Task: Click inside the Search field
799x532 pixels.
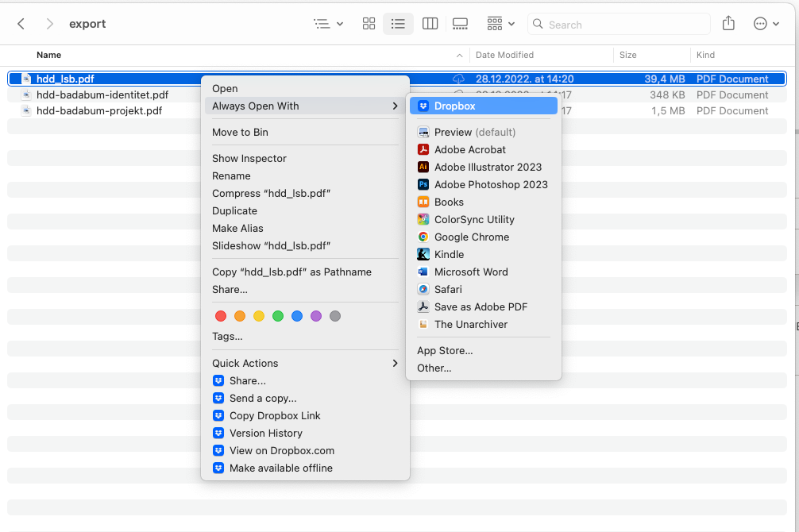Action: [x=620, y=25]
